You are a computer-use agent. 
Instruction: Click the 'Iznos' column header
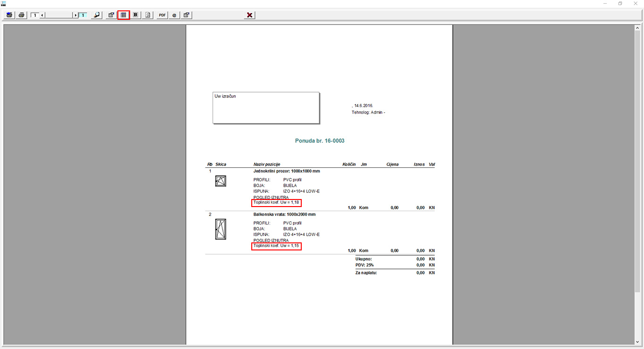(x=419, y=164)
